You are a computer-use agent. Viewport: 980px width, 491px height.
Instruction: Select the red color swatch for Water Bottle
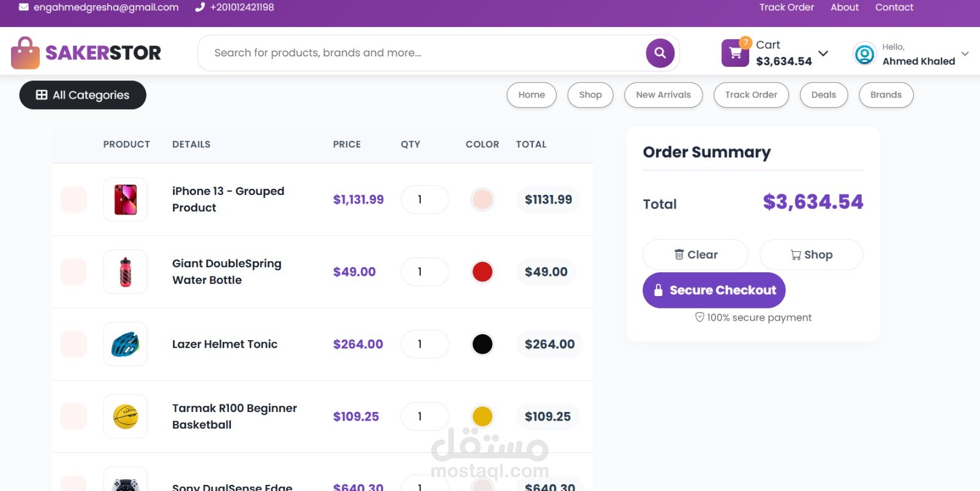coord(483,272)
